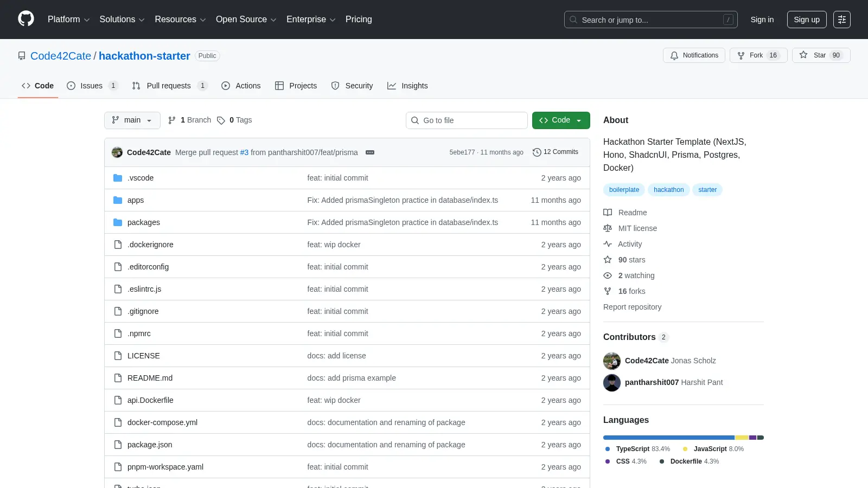Open the Readme link in About
The height and width of the screenshot is (488, 868).
[x=626, y=213]
